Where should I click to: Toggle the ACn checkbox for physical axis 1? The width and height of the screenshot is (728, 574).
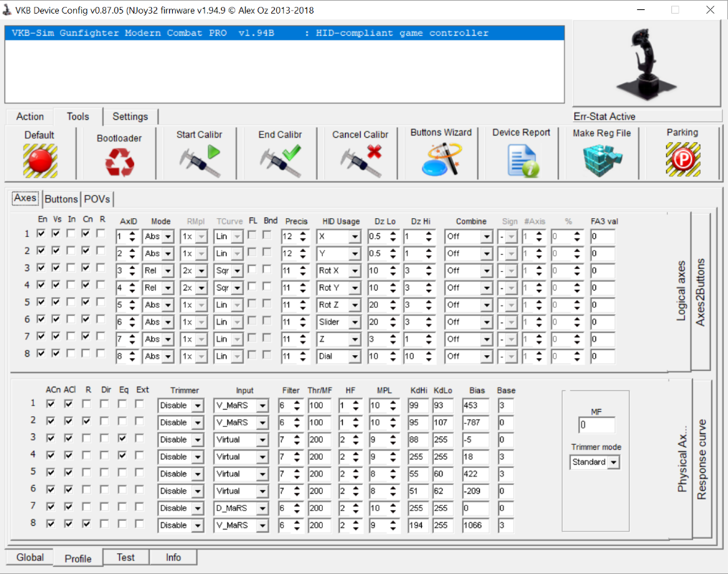click(51, 403)
